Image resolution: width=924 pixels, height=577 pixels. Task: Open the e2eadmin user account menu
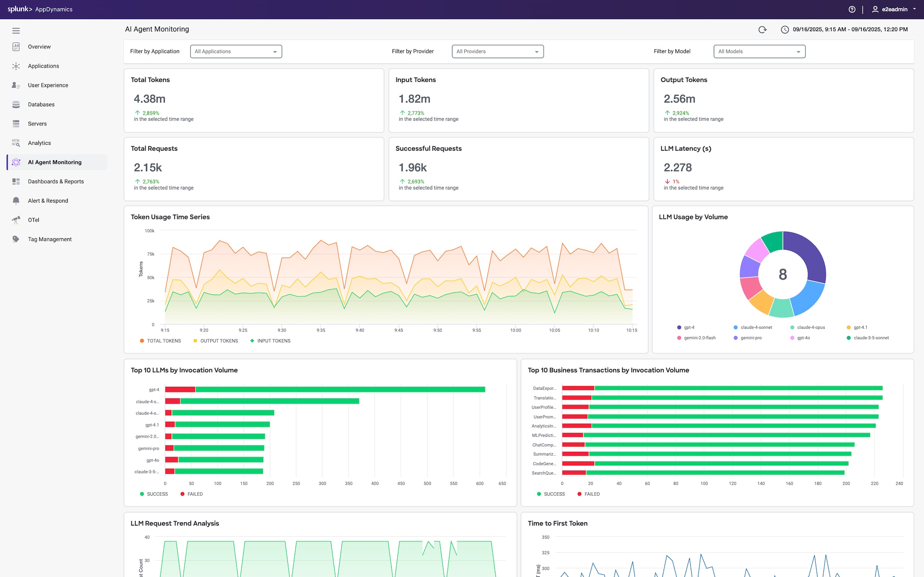894,9
